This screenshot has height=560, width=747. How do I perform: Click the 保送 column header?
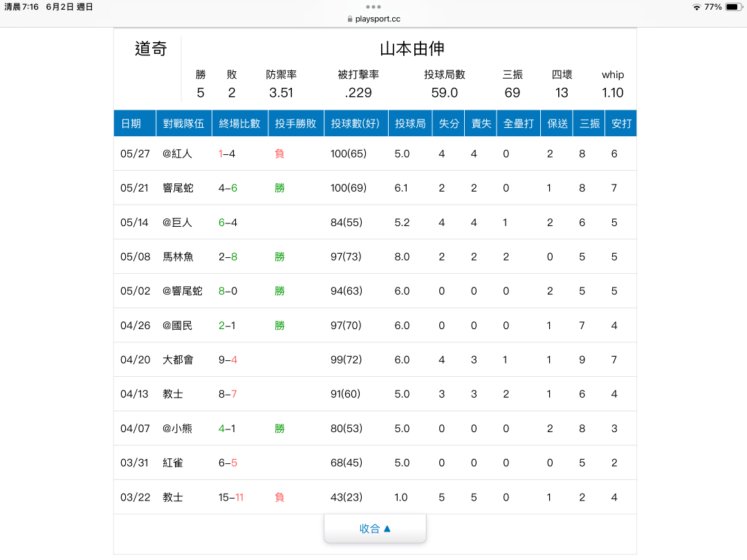click(x=557, y=124)
